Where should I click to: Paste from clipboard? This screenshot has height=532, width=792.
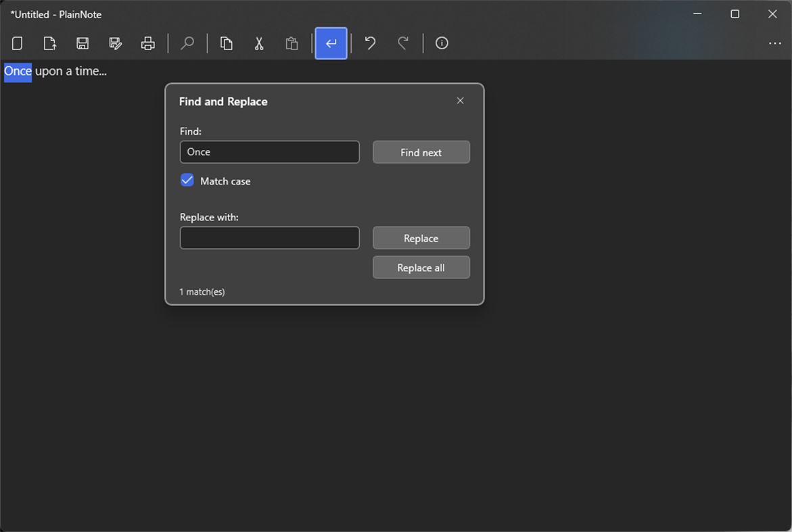tap(292, 43)
